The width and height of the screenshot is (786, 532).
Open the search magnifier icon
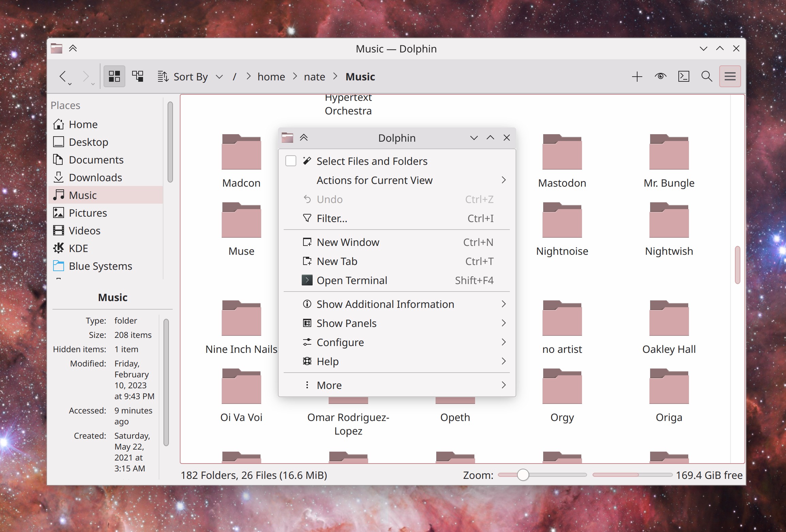tap(707, 76)
